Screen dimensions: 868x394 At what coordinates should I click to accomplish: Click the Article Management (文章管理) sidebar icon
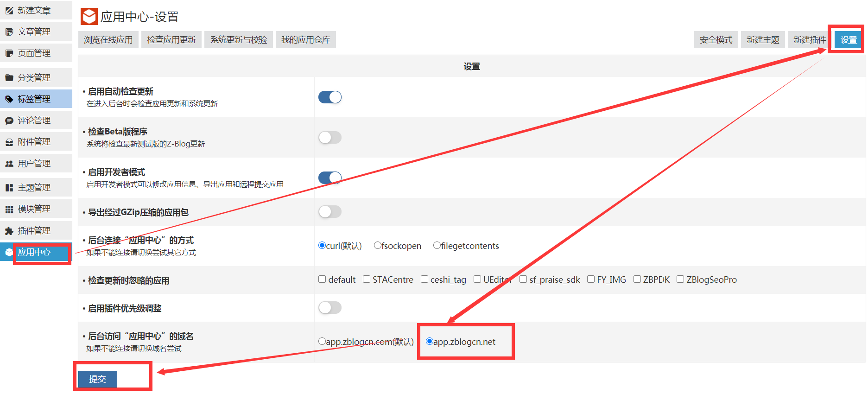click(x=9, y=32)
